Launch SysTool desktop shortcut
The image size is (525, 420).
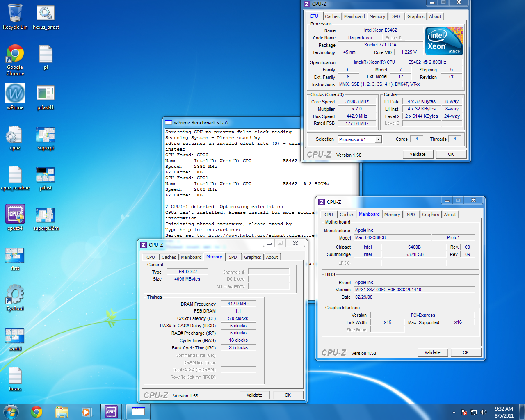pyautogui.click(x=15, y=298)
